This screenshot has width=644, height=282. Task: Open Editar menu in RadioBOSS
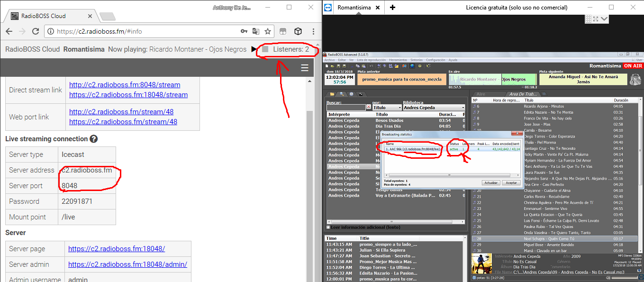click(342, 60)
